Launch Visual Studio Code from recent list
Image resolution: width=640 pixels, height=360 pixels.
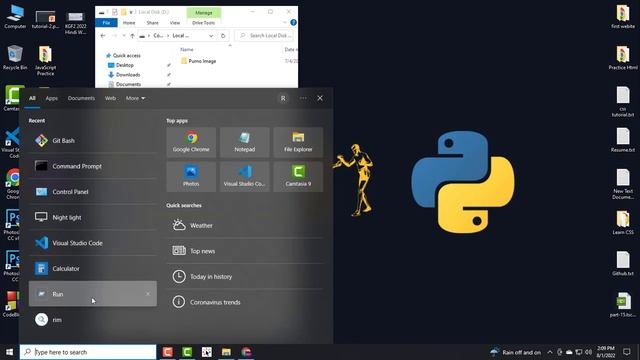pyautogui.click(x=93, y=243)
